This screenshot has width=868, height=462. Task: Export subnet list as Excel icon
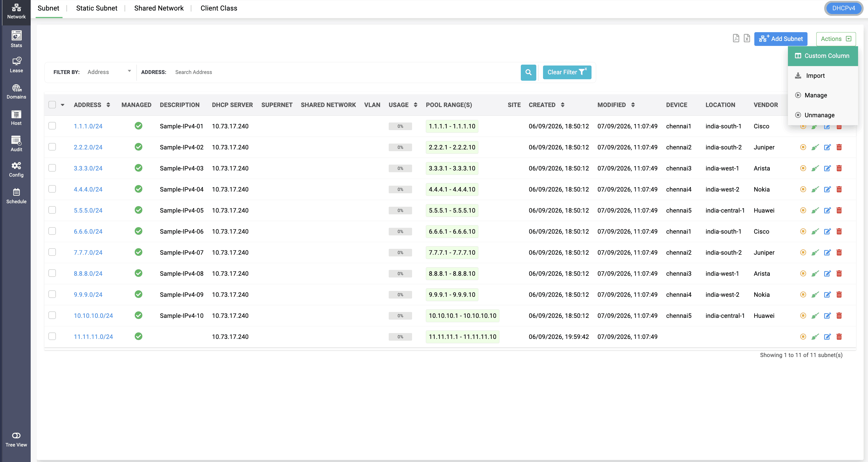coord(747,38)
